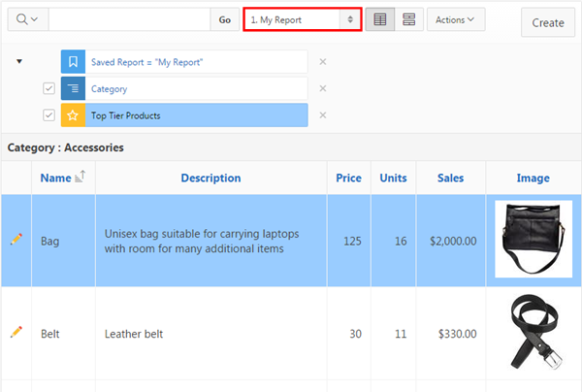Click the edit pencil icon for Bag
Viewport: 582px width, 392px height.
tap(16, 239)
